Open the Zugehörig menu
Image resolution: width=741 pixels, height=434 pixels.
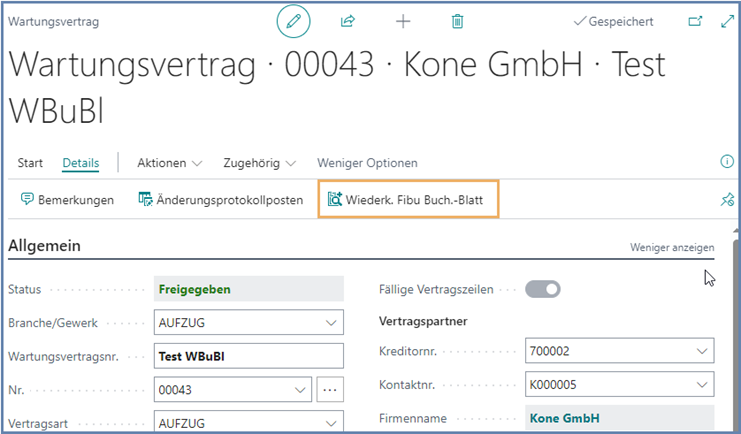click(x=259, y=163)
